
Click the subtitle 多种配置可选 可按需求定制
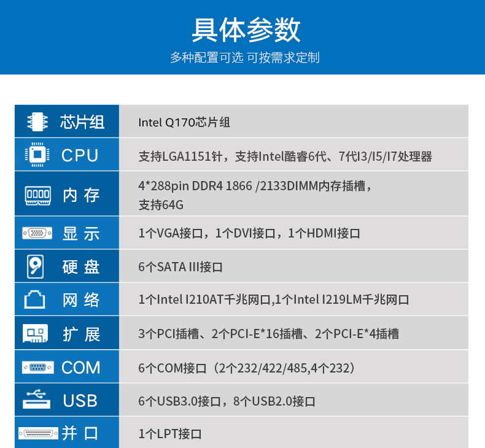(244, 58)
